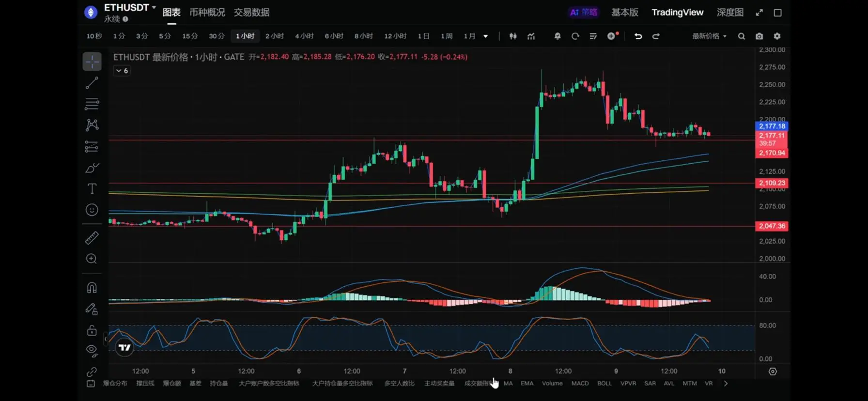Image resolution: width=868 pixels, height=401 pixels.
Task: Collapse the indicator legend toggle showing 6
Action: coord(122,71)
